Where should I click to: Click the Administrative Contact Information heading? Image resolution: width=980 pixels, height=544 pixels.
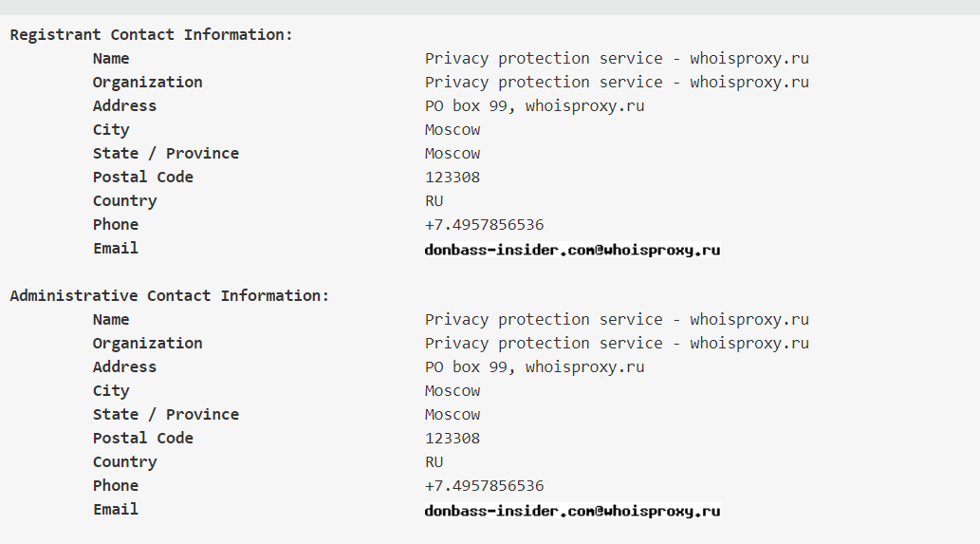[170, 296]
